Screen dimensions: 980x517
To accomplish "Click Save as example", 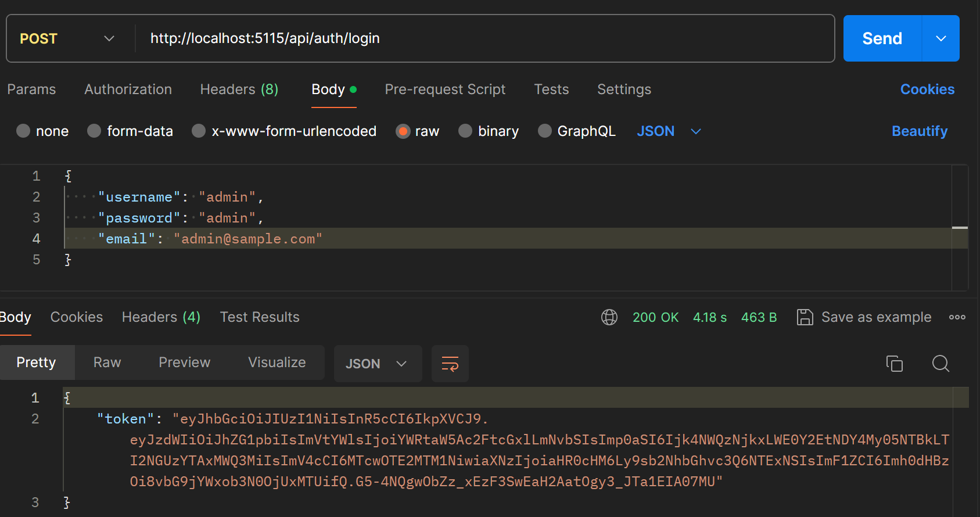I will tap(876, 317).
